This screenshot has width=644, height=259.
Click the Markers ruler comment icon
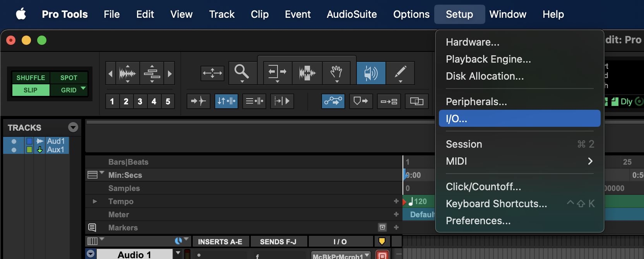(x=92, y=227)
